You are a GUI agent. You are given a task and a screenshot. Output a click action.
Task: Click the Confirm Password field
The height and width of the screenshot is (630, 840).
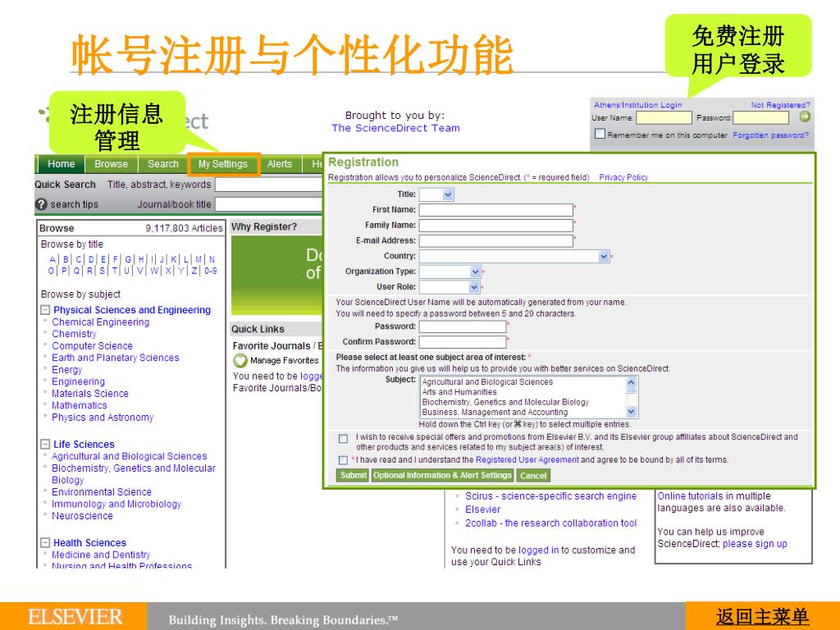pyautogui.click(x=463, y=342)
